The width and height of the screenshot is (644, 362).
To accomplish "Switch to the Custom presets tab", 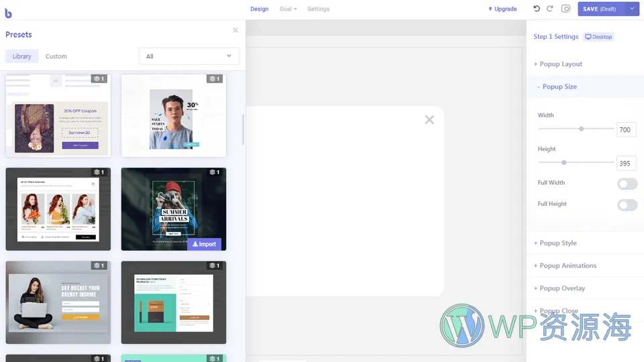I will 56,56.
